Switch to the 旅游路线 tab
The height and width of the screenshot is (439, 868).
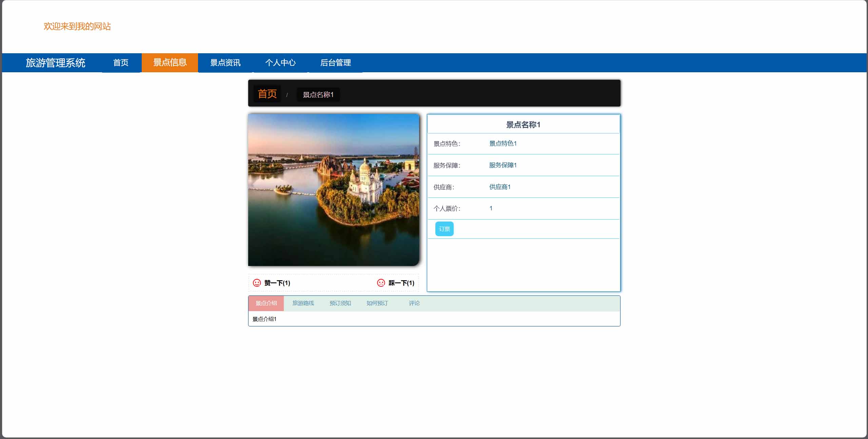tap(303, 303)
